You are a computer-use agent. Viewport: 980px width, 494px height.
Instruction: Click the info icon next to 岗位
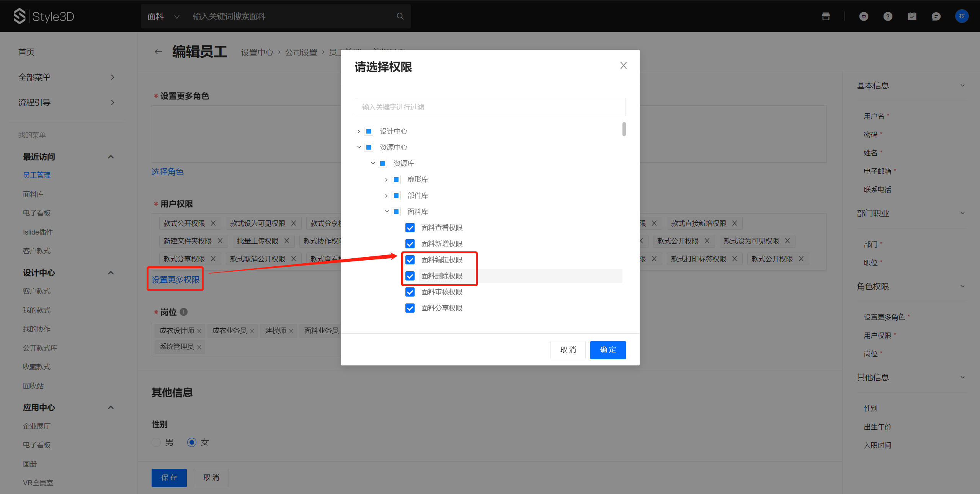184,312
